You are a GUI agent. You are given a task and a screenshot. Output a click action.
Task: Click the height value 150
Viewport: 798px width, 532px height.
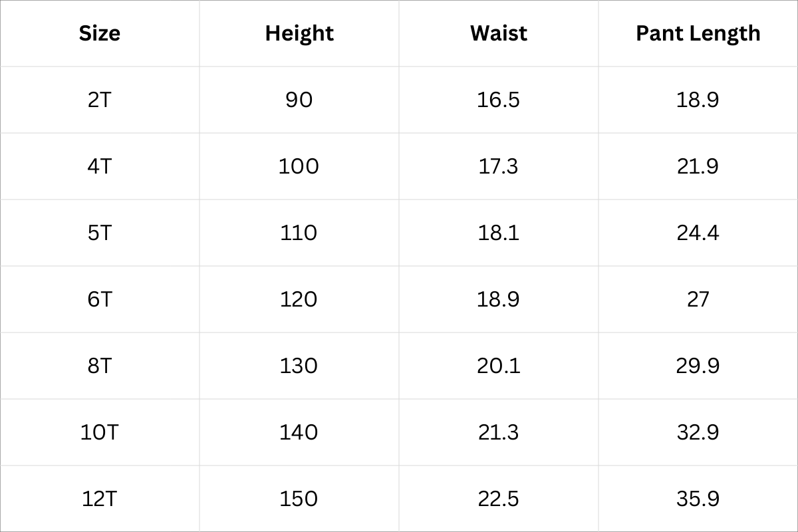(x=299, y=499)
